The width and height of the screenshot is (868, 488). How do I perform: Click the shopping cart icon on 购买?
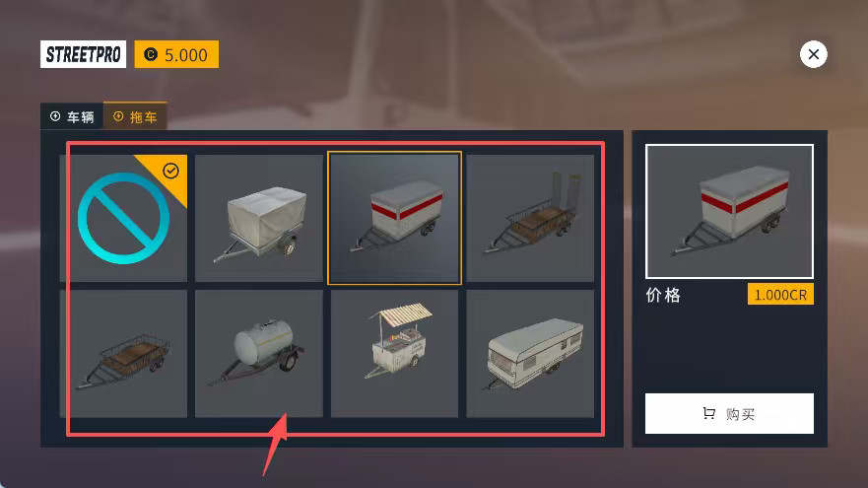(708, 413)
